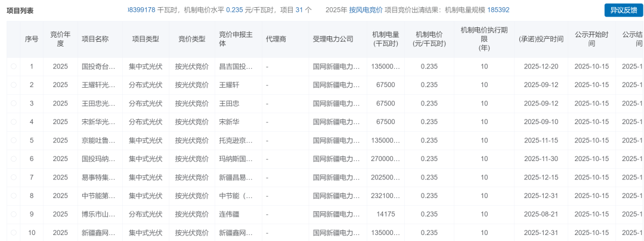This screenshot has height=241, width=644.
Task: Click the 项目类型 column header
Action: [x=145, y=39]
